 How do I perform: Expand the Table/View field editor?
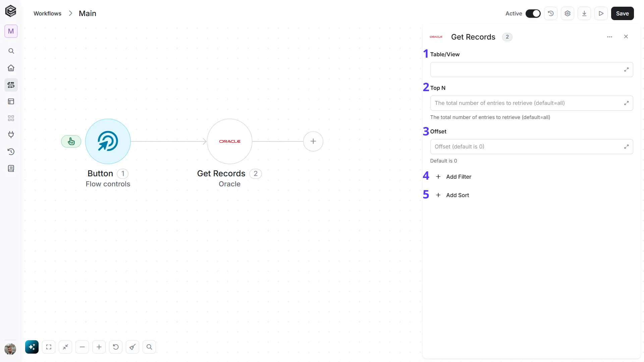(x=626, y=70)
